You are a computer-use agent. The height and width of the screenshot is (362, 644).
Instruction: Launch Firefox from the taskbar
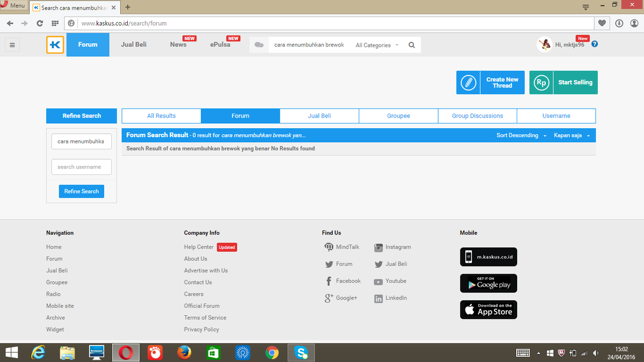(185, 353)
